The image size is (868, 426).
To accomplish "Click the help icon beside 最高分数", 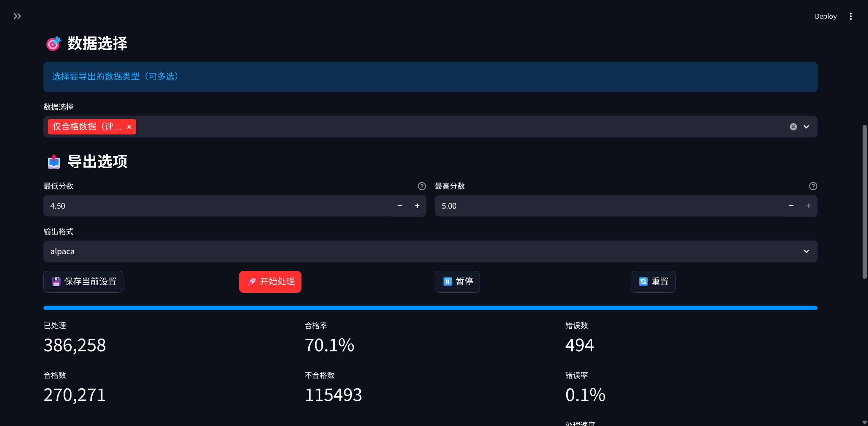I will click(x=813, y=186).
